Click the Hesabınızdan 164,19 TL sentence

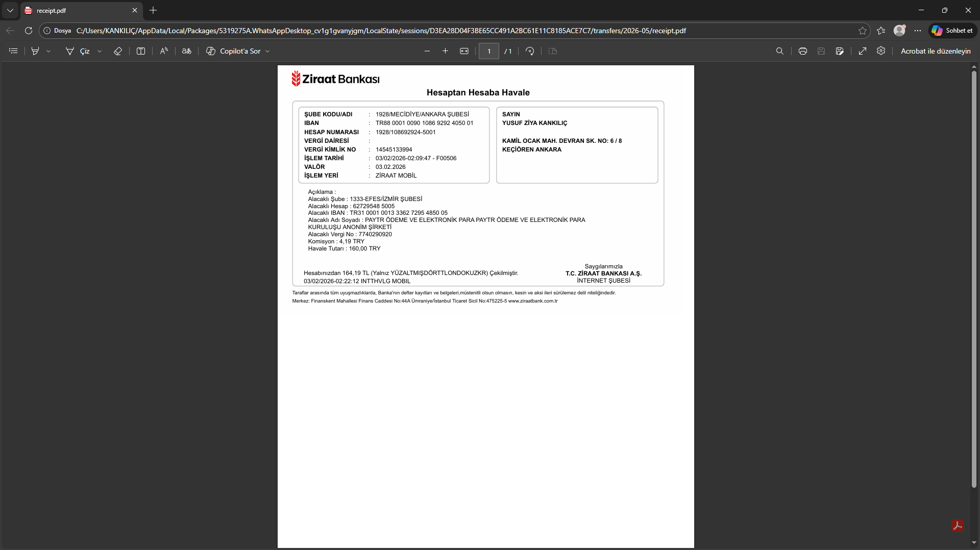411,273
